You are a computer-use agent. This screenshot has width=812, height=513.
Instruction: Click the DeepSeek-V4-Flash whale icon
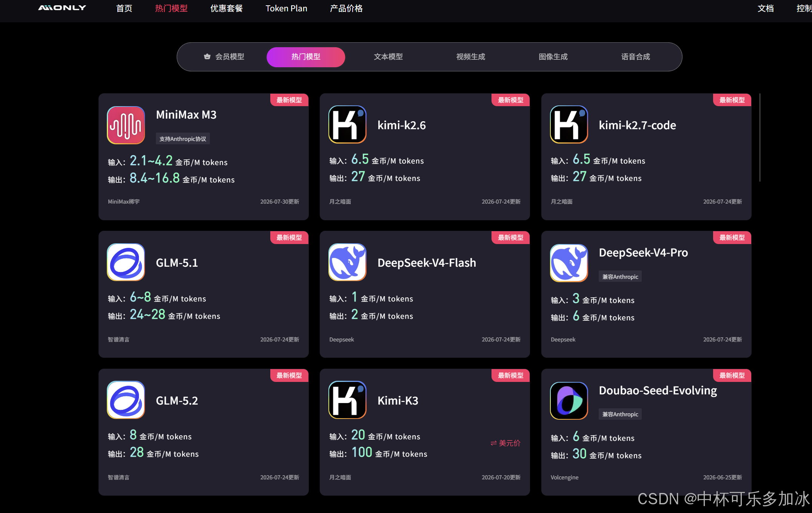347,262
